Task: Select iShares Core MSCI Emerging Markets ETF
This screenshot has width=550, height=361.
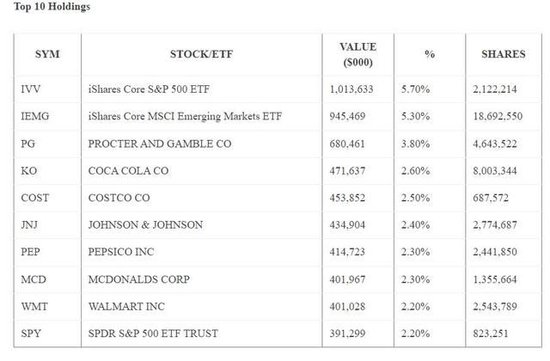Action: pos(185,116)
